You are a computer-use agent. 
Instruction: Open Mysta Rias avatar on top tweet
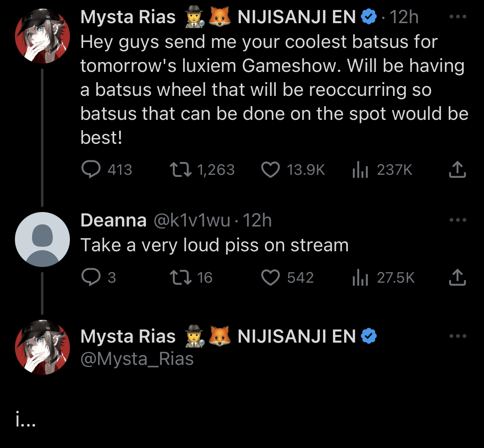click(x=42, y=36)
